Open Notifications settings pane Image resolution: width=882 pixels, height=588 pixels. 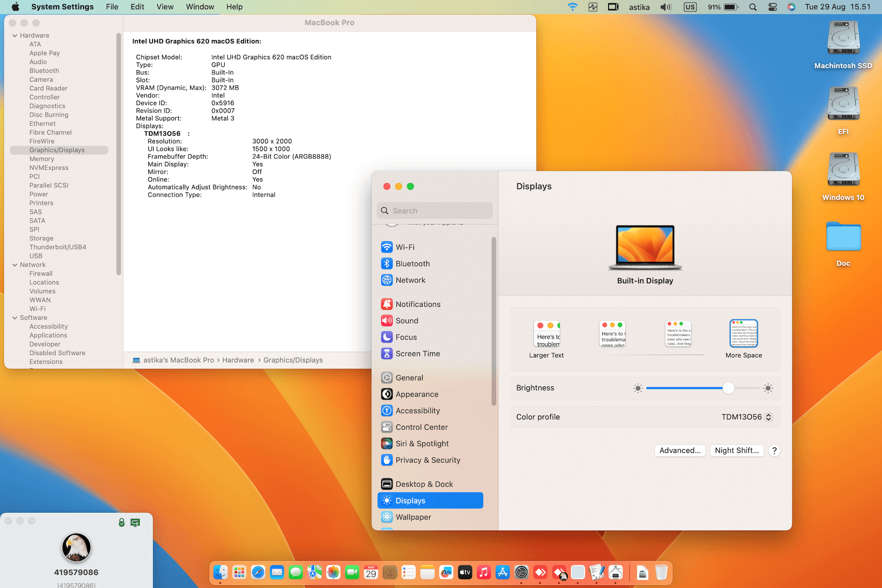point(418,304)
